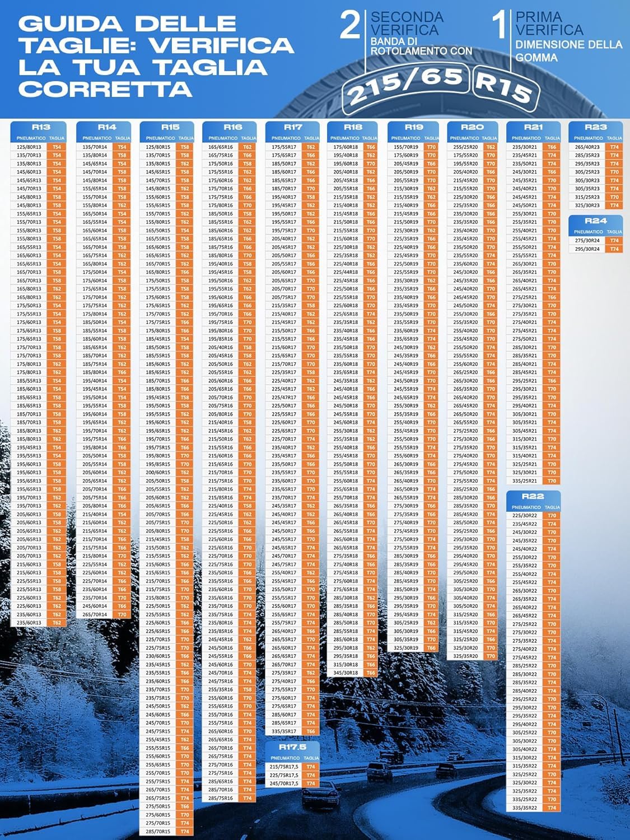Click the Dimensione Della Gomma text
The image size is (630, 840).
[568, 51]
